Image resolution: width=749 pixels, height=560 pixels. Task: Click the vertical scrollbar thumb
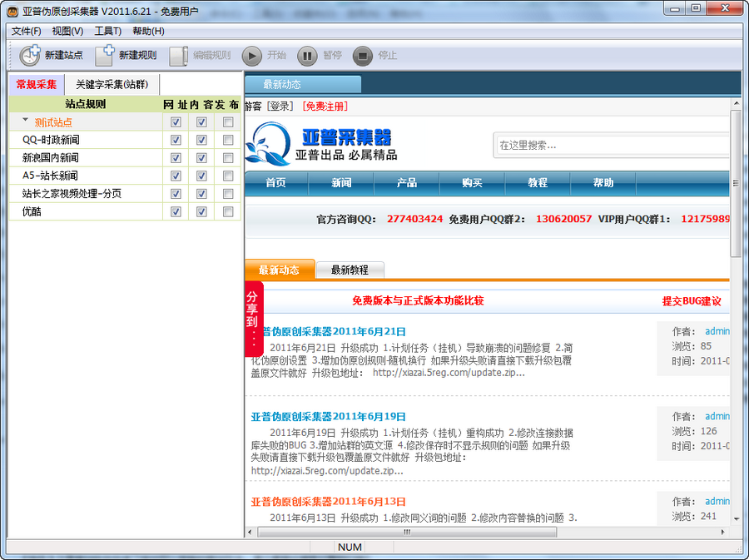tap(736, 183)
